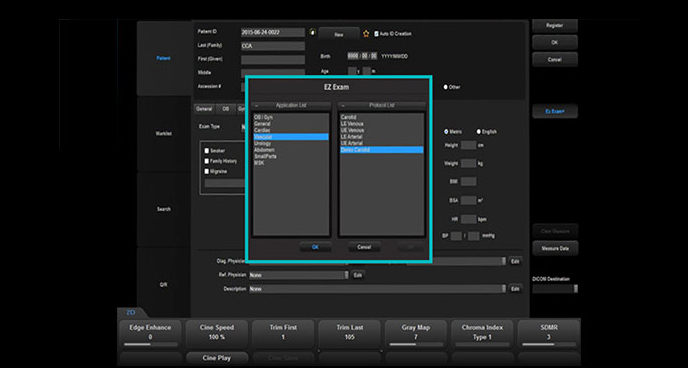Select Cardiac in Application List
The height and width of the screenshot is (368, 688).
pyautogui.click(x=291, y=130)
